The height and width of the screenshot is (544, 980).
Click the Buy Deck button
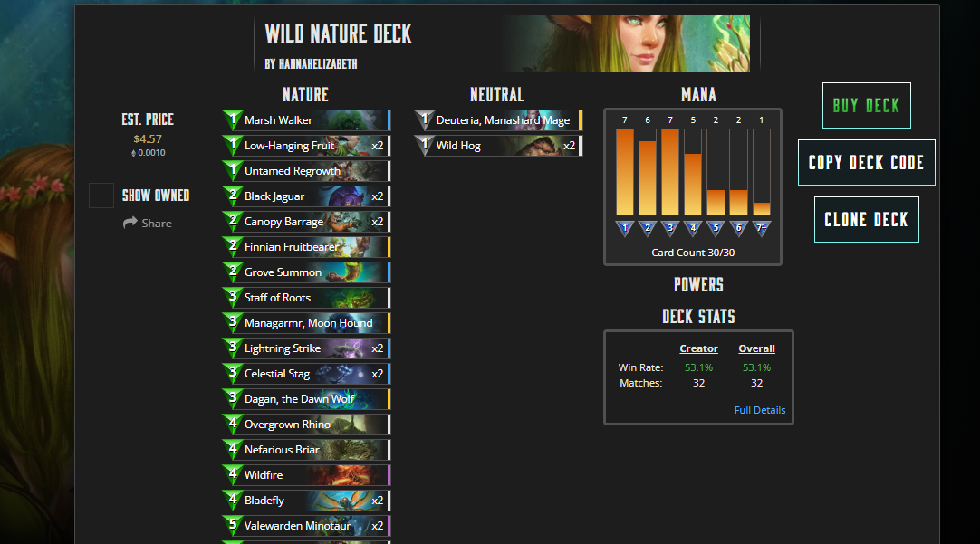pos(866,106)
